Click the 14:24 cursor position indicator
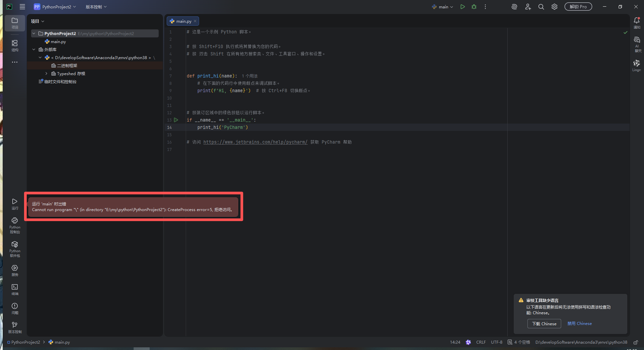Viewport: 644px width, 350px height. (455, 342)
